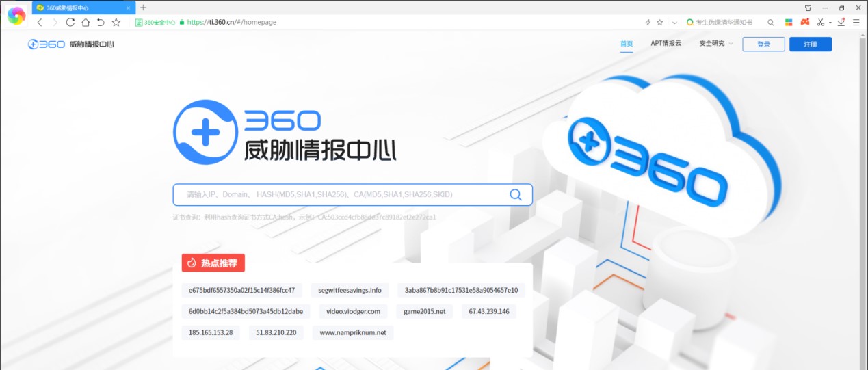
Task: Click the 360 威胁情报中心 header logo
Action: [x=70, y=44]
